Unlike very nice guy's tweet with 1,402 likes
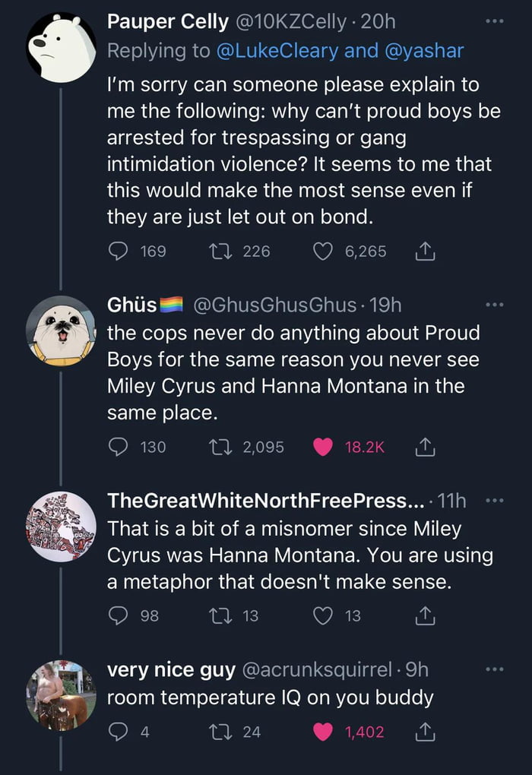Viewport: 532px width, 775px height. coord(324,732)
